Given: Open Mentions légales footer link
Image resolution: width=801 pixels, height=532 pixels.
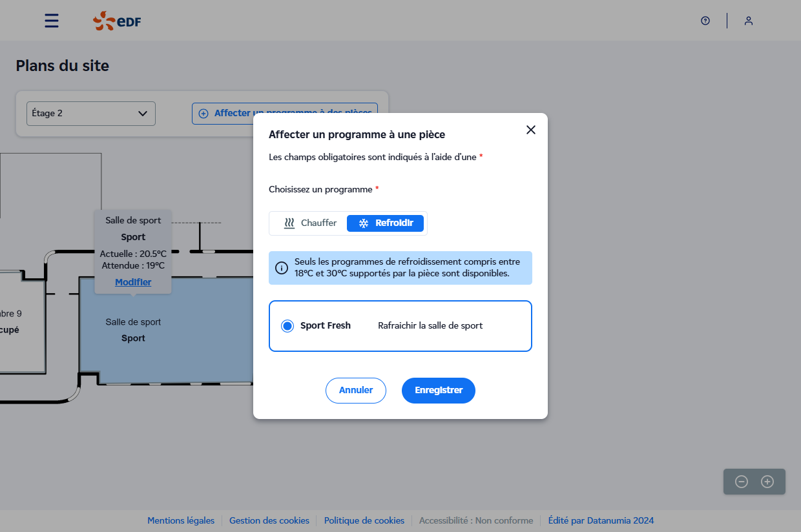Looking at the screenshot, I should 181,520.
